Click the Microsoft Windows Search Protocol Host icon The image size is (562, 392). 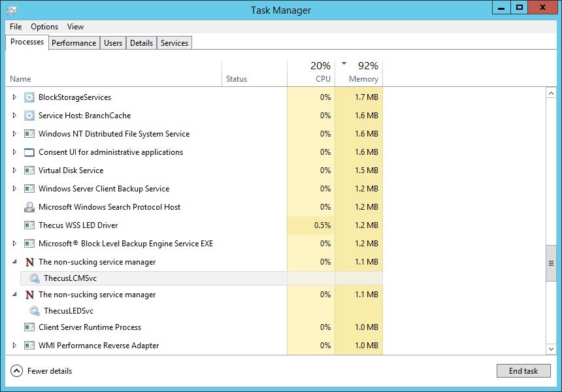click(x=29, y=207)
